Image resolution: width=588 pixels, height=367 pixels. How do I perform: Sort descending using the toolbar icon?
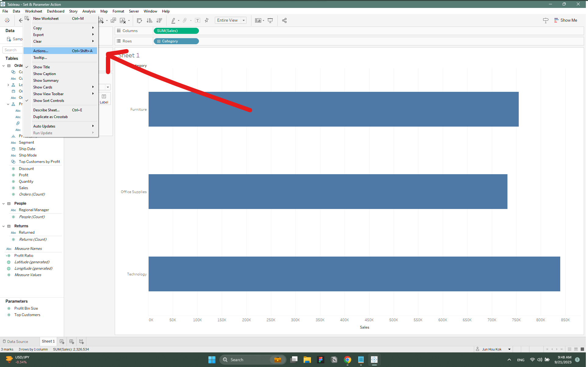(159, 20)
